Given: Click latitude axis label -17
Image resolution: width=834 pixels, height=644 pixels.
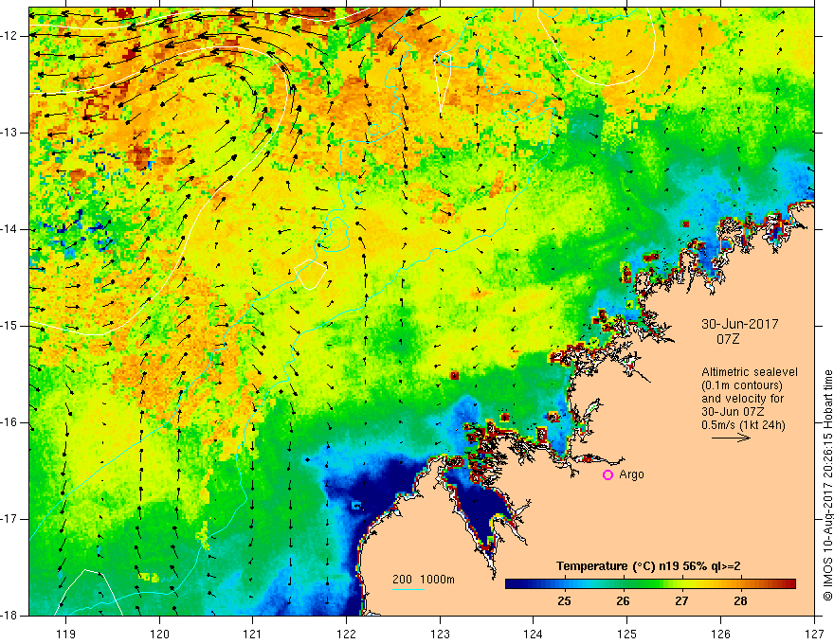Looking at the screenshot, I should 10,519.
